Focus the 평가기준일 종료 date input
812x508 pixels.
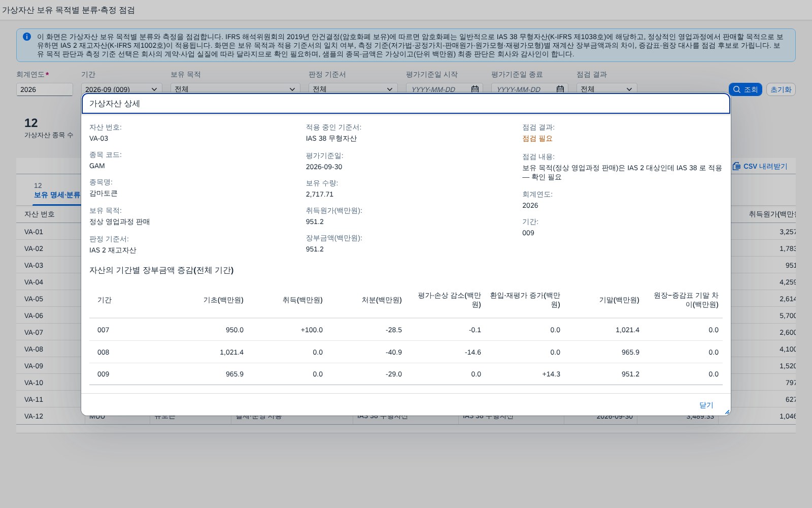point(523,89)
